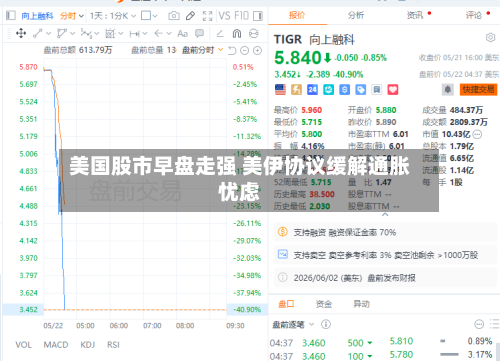Switch to the 盘口 tab
This screenshot has height=361, width=500.
click(x=286, y=304)
